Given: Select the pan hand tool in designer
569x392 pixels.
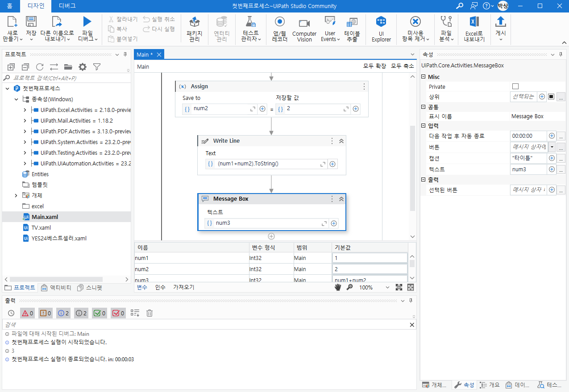Looking at the screenshot, I should pyautogui.click(x=338, y=287).
